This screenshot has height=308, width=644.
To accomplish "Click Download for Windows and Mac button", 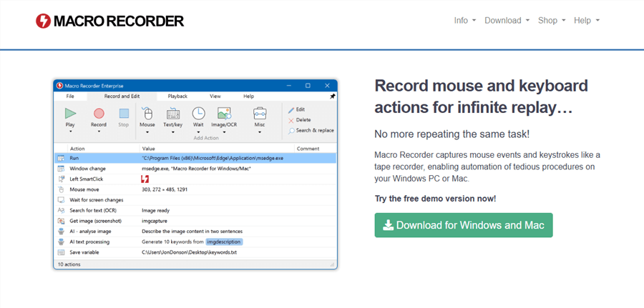I will pos(464,225).
